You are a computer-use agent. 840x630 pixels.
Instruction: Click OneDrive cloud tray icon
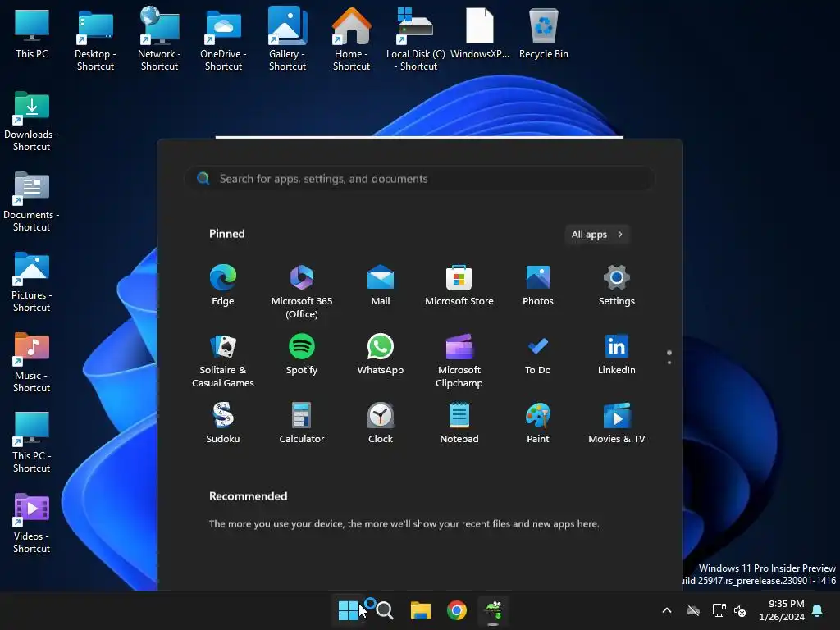point(693,610)
